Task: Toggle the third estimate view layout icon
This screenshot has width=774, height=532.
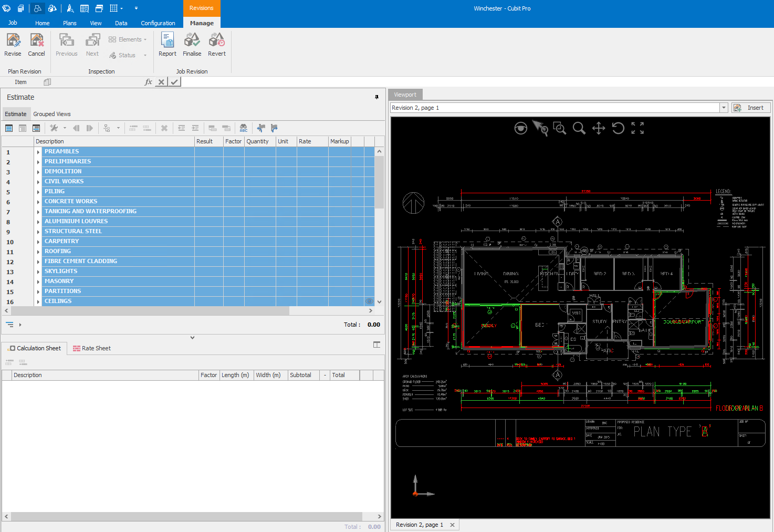Action: [x=36, y=128]
